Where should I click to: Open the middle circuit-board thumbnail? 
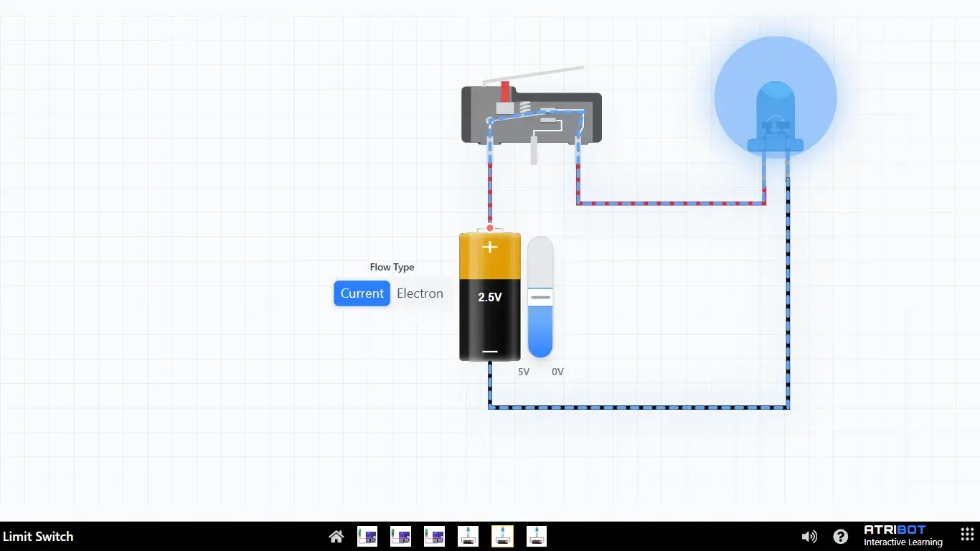coord(400,536)
